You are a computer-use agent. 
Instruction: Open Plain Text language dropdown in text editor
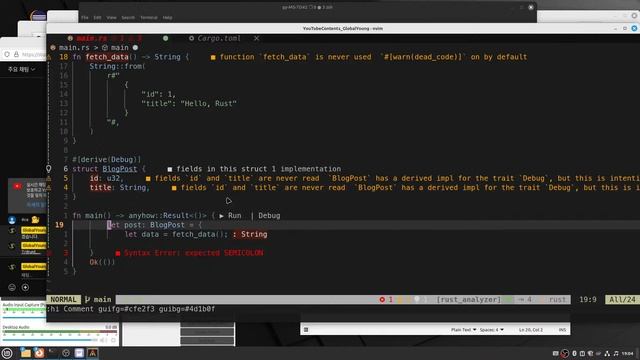(x=464, y=330)
